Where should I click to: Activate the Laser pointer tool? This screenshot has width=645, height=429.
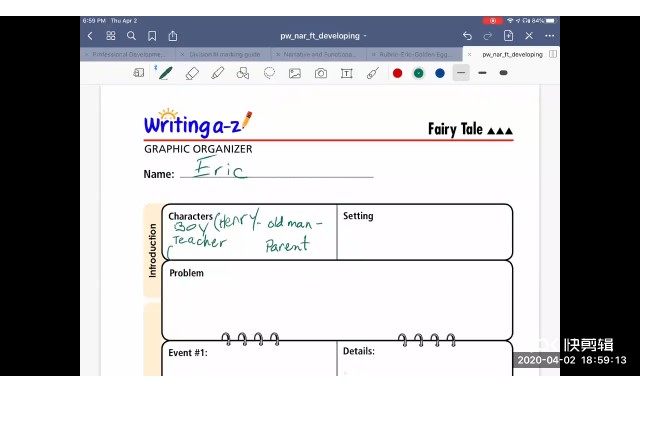tap(372, 73)
